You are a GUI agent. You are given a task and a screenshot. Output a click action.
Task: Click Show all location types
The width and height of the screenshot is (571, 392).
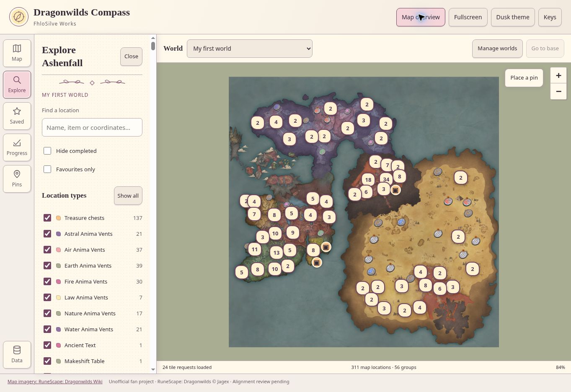(128, 196)
